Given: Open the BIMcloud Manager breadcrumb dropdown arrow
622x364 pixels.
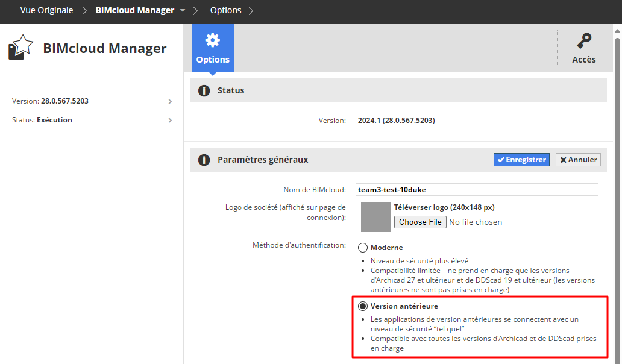Looking at the screenshot, I should pos(183,10).
